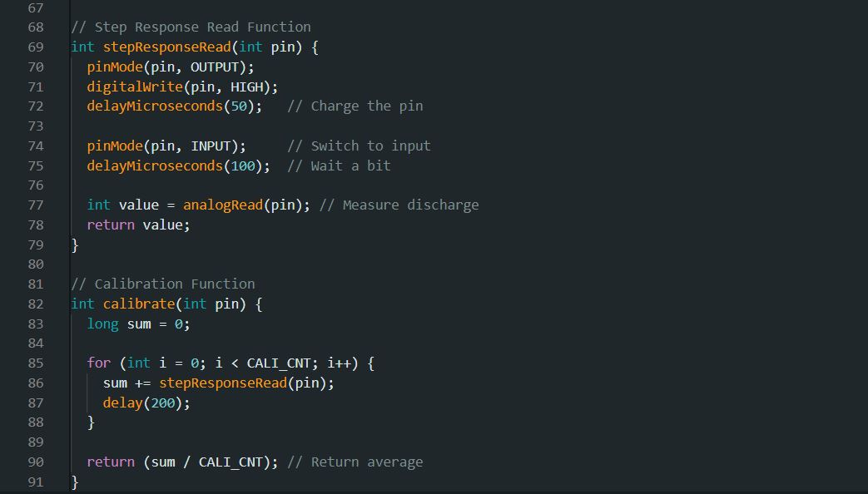
Task: Click 'return (sum / CALI_CNT);' statement
Action: click(183, 462)
